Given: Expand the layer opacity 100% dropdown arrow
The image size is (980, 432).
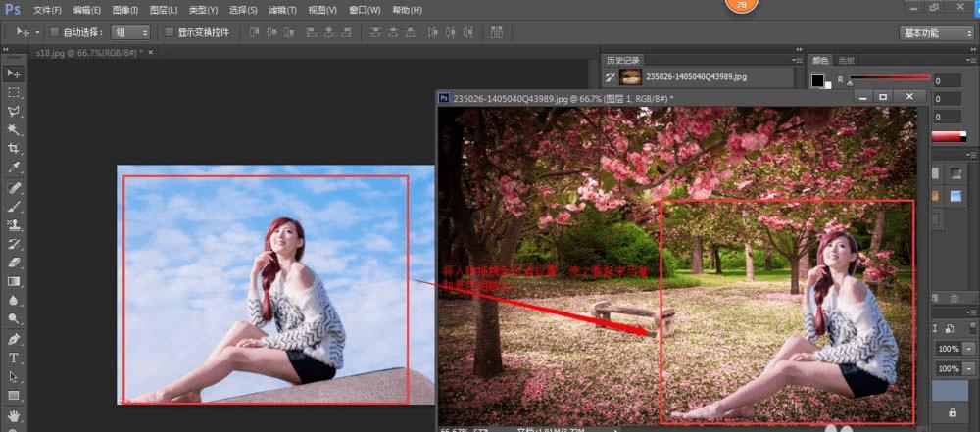Looking at the screenshot, I should [969, 349].
